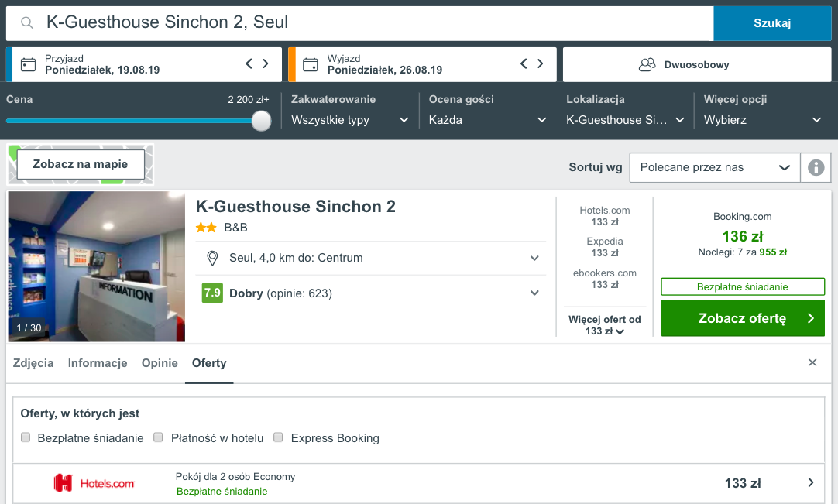The image size is (838, 504).
Task: Open Zakwaterowanie Wszystkie typy dropdown
Action: tap(349, 120)
